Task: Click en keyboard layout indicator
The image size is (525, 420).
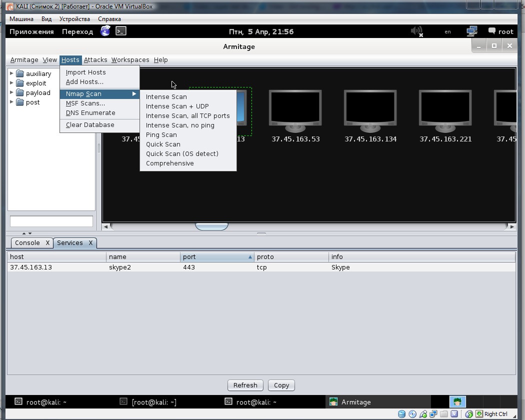Action: click(x=447, y=32)
